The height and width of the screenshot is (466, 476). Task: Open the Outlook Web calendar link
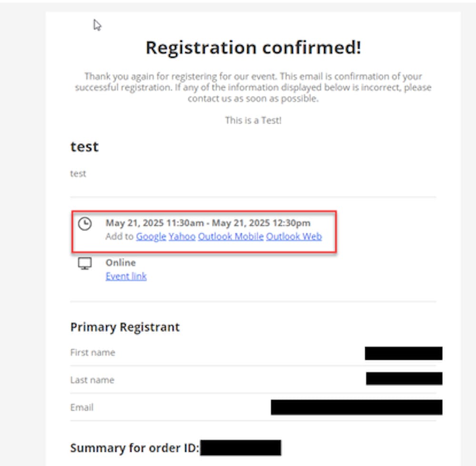tap(294, 236)
